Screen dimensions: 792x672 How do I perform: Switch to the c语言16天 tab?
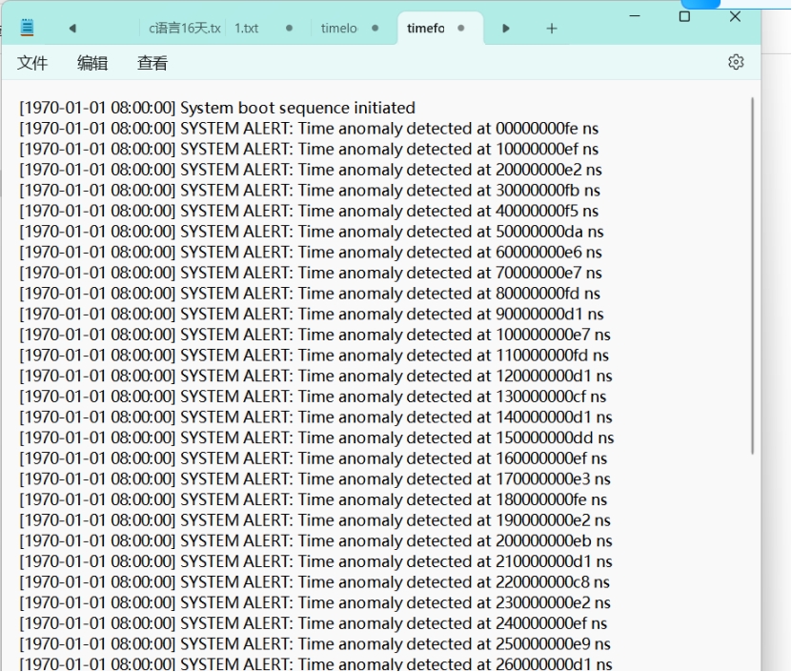183,29
